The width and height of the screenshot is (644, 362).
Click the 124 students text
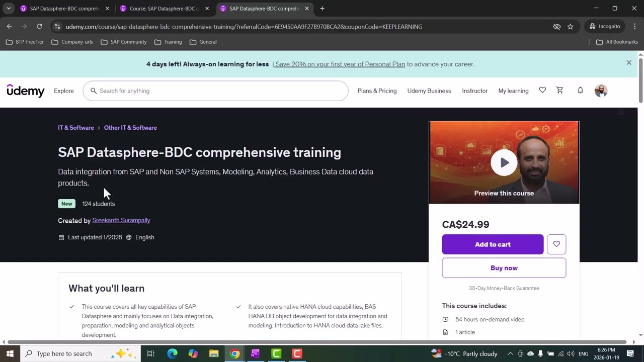tap(98, 204)
